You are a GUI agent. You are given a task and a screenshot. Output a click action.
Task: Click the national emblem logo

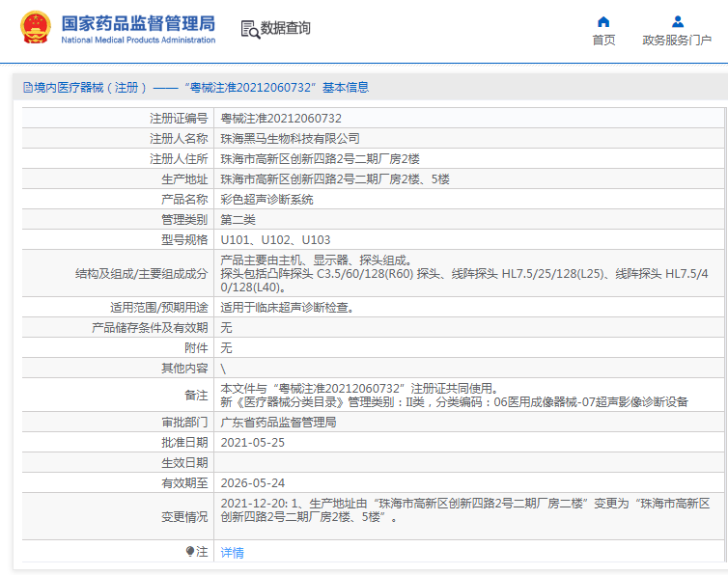tap(34, 28)
